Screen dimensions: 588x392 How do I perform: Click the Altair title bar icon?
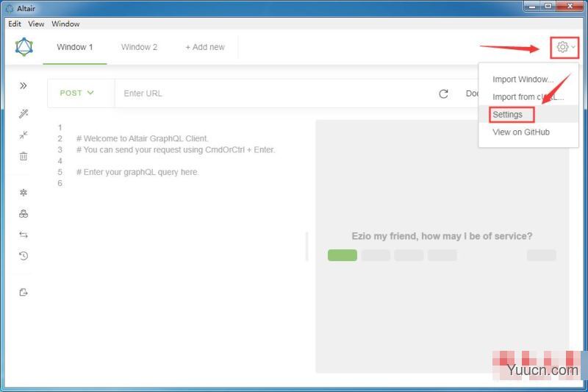(x=10, y=8)
